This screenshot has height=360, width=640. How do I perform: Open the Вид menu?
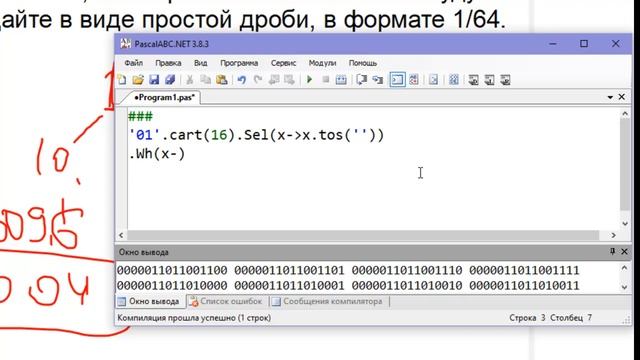tap(200, 63)
